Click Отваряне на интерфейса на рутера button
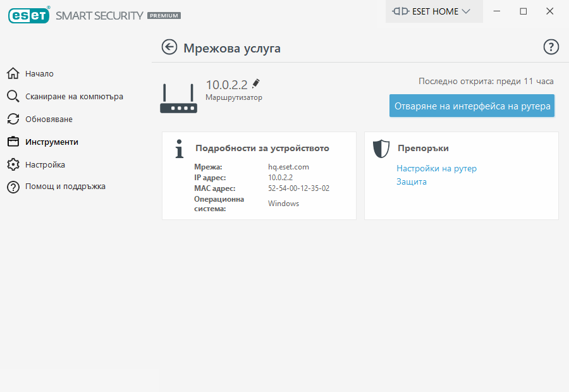The width and height of the screenshot is (569, 392). (472, 106)
